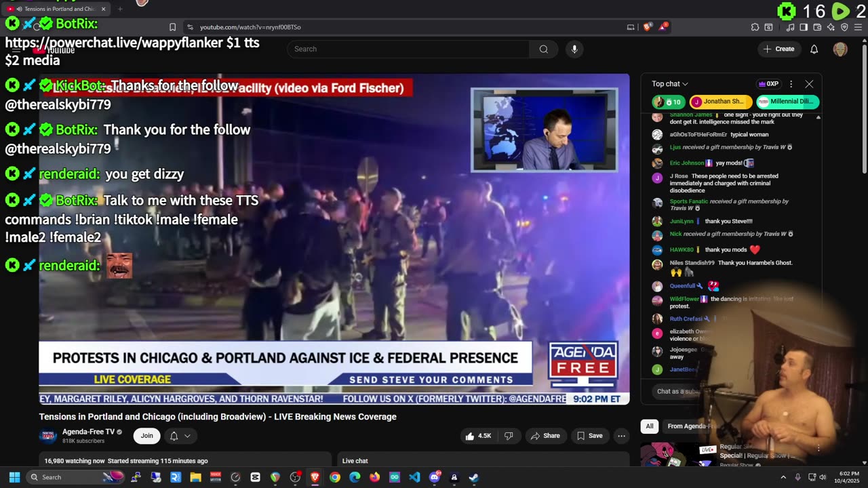Open the Brave playlist music-note icon

pos(790,27)
